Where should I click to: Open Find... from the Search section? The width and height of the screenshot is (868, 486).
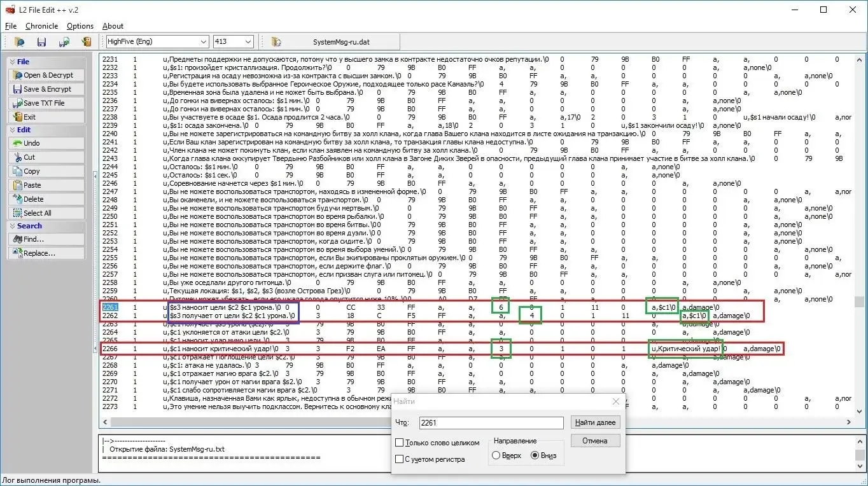pos(46,239)
